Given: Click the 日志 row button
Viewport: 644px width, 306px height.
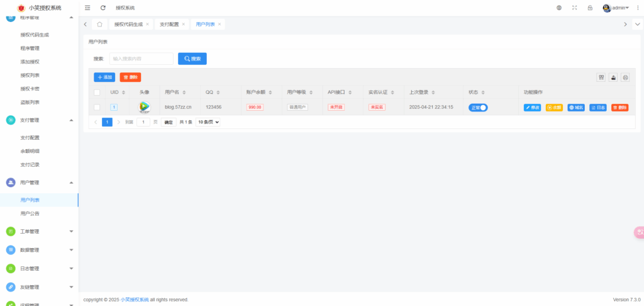Looking at the screenshot, I should click(598, 108).
